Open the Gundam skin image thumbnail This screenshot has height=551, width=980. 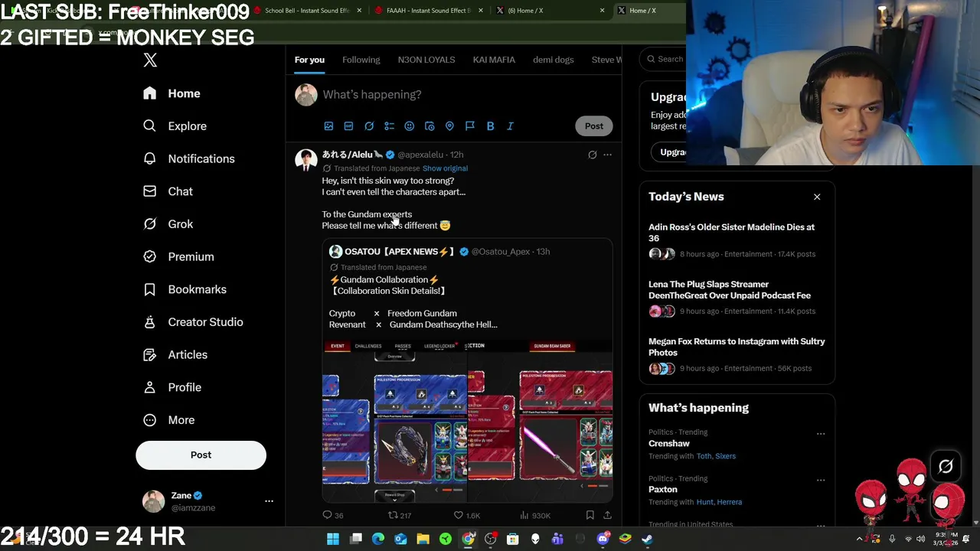(467, 421)
